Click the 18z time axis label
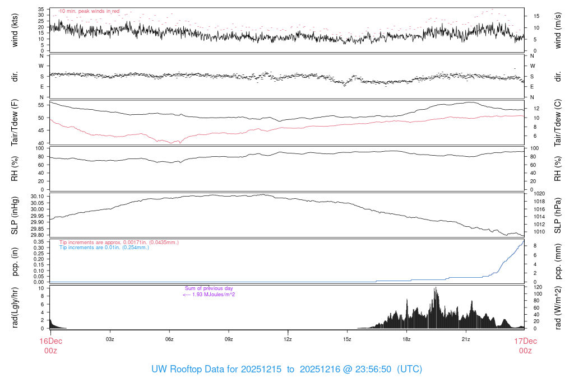 tap(406, 339)
